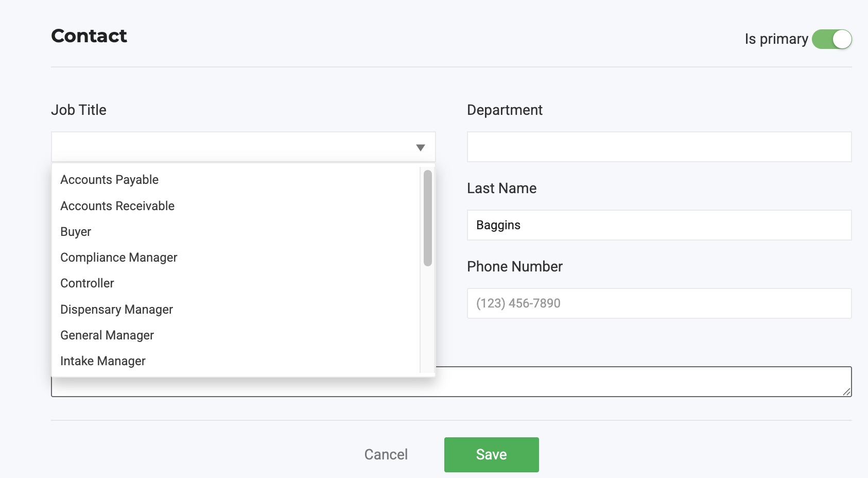Image resolution: width=868 pixels, height=478 pixels.
Task: Click the Job Title dropdown arrow
Action: 420,148
